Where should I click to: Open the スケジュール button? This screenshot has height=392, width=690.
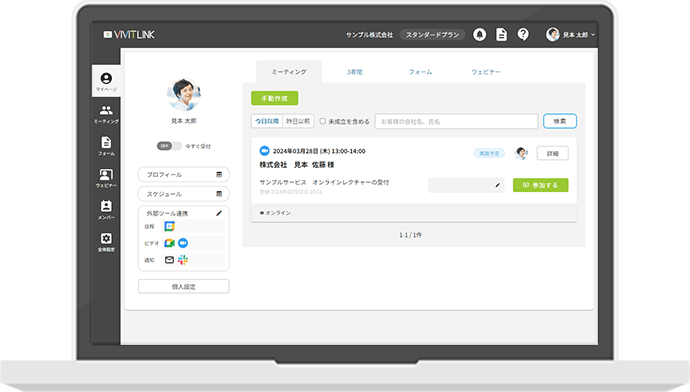pyautogui.click(x=184, y=194)
